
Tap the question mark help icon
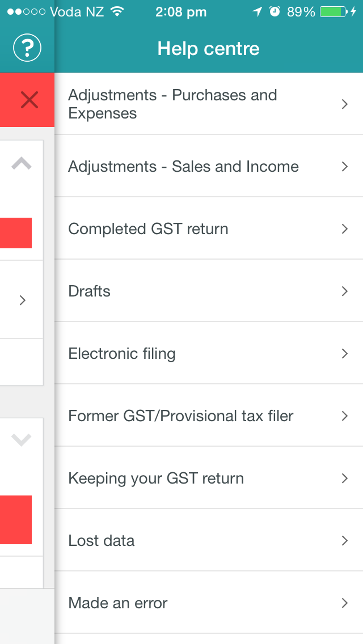pyautogui.click(x=27, y=48)
